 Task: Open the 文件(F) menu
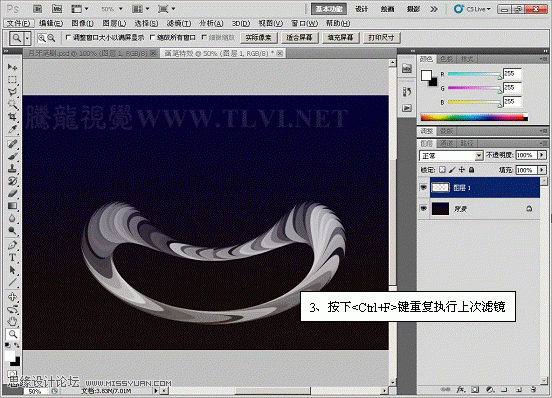pyautogui.click(x=19, y=24)
